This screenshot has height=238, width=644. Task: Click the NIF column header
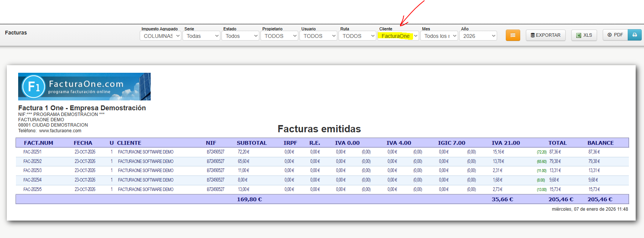[211, 143]
